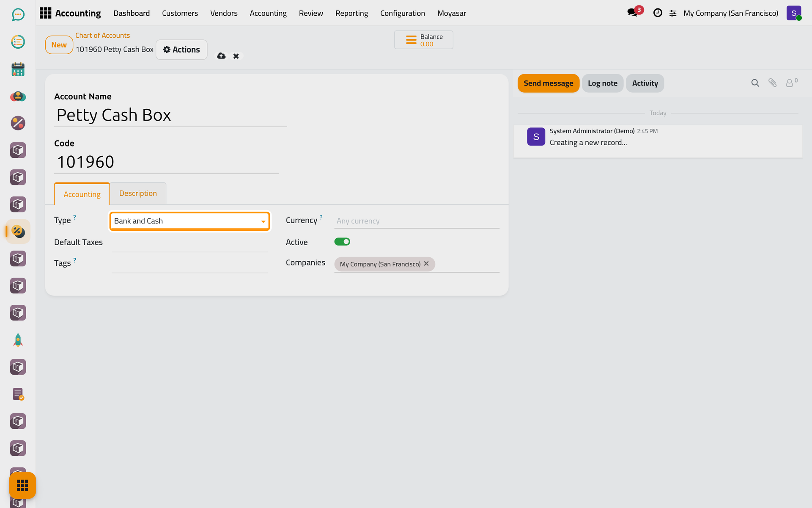Click the Account Name field
Viewport: 812px width, 508px height.
tap(170, 115)
